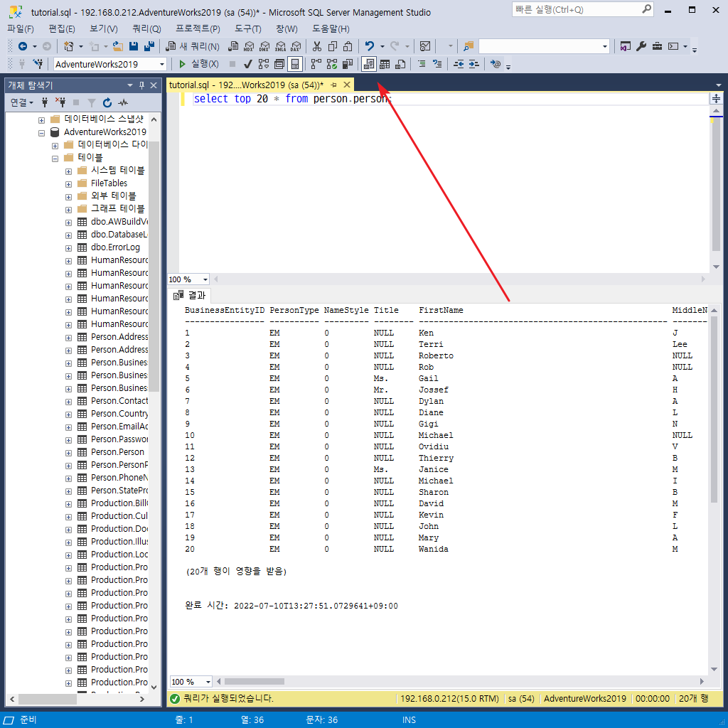Run the query with 실행(X)

tap(198, 64)
